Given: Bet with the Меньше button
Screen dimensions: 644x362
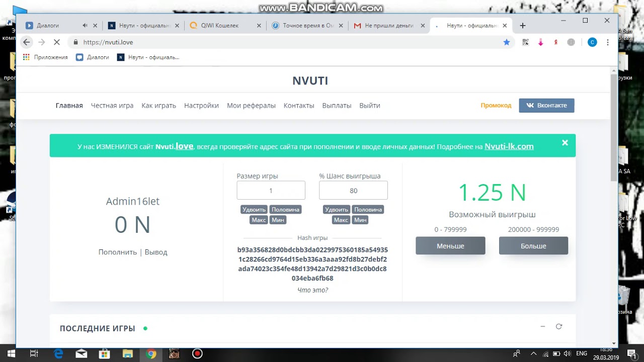Looking at the screenshot, I should [450, 246].
